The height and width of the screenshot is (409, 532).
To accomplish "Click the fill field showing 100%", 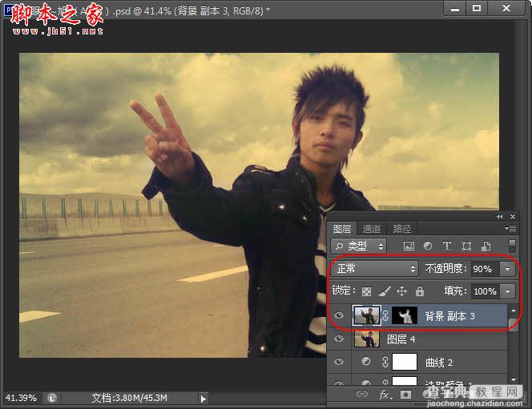I will pos(485,291).
